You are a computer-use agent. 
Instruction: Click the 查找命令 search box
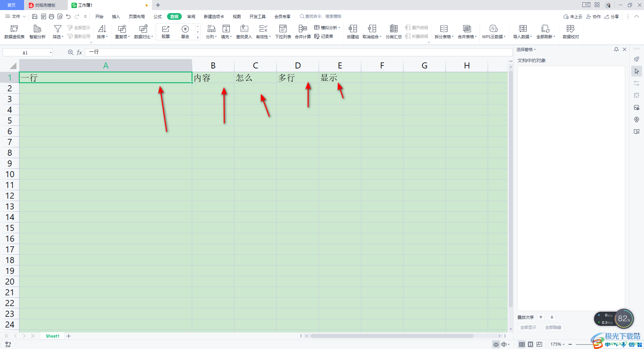321,16
